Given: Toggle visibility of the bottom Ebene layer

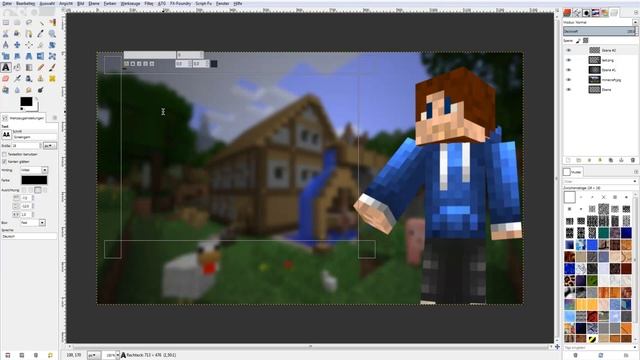Looking at the screenshot, I should (569, 89).
